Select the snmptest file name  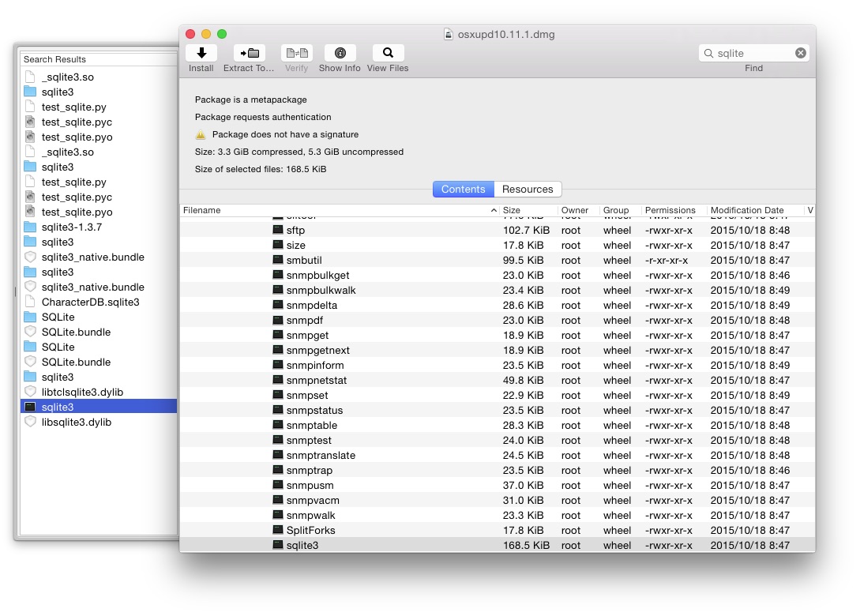point(309,440)
